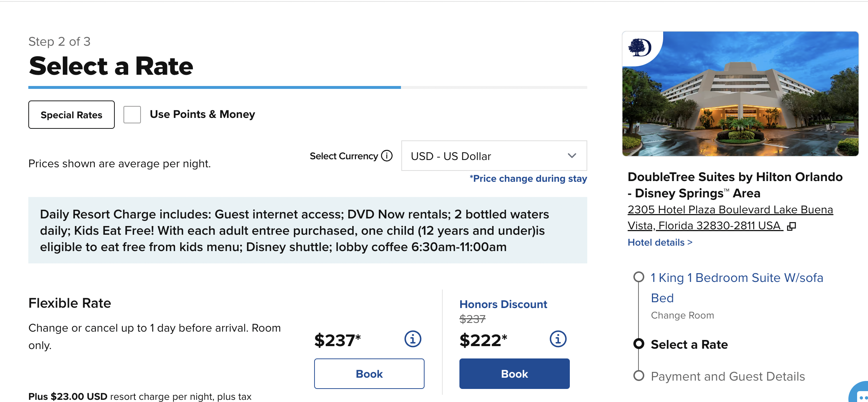Click the step progress bar
This screenshot has width=868, height=402.
[x=307, y=87]
